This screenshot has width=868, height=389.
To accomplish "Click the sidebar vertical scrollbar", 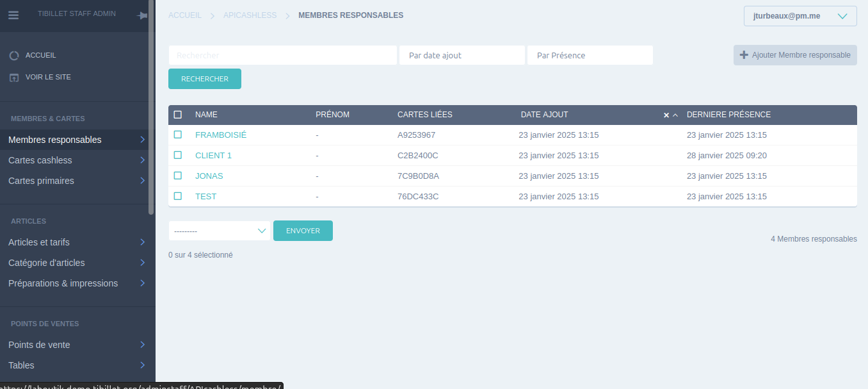I will point(151,107).
